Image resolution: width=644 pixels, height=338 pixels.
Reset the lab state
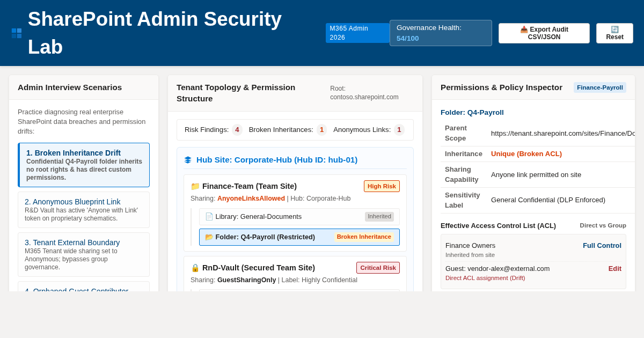[614, 33]
